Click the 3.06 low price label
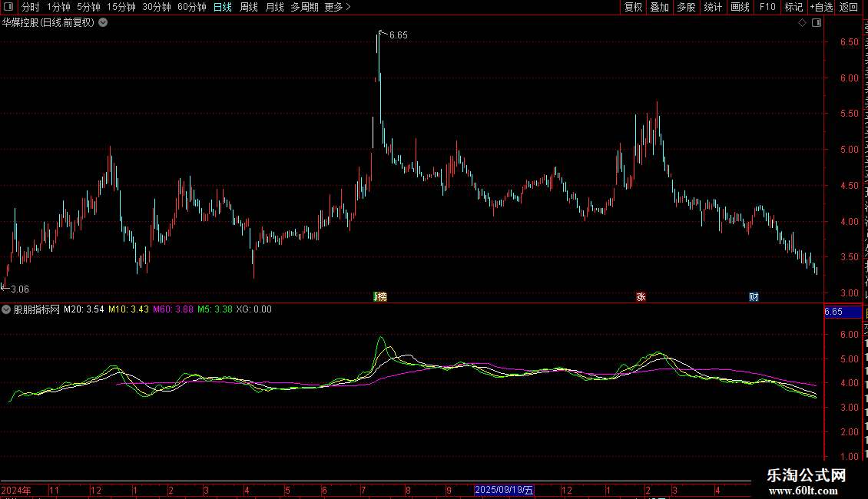868x499 pixels. tap(20, 289)
